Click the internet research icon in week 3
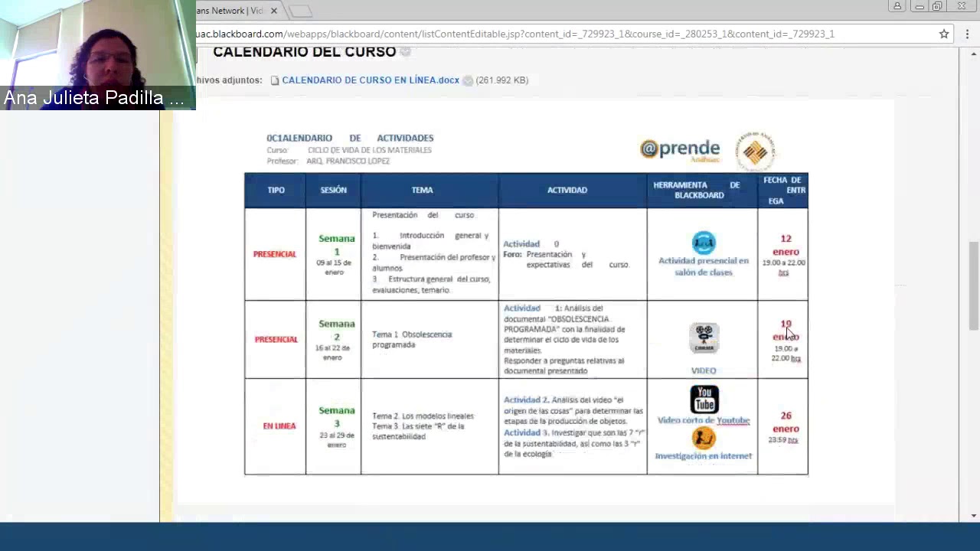 click(x=704, y=438)
